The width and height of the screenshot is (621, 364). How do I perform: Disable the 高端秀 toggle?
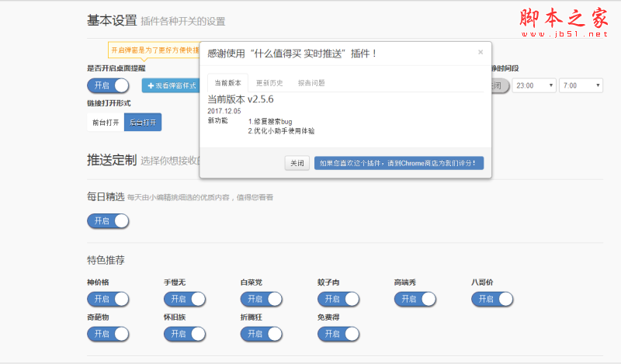(x=415, y=299)
